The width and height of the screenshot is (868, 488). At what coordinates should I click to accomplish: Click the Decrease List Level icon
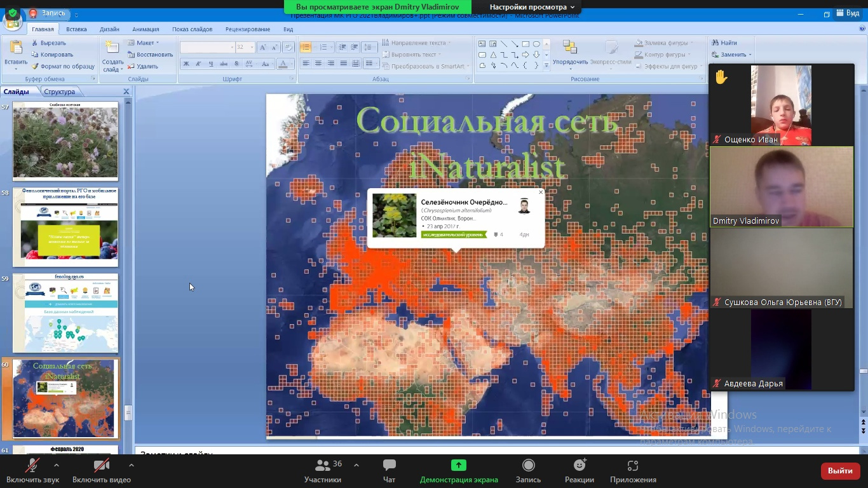point(342,48)
